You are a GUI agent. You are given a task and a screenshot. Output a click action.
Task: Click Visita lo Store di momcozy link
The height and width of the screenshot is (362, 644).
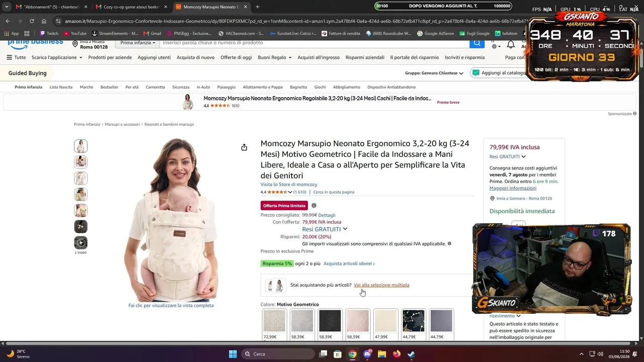[289, 185]
